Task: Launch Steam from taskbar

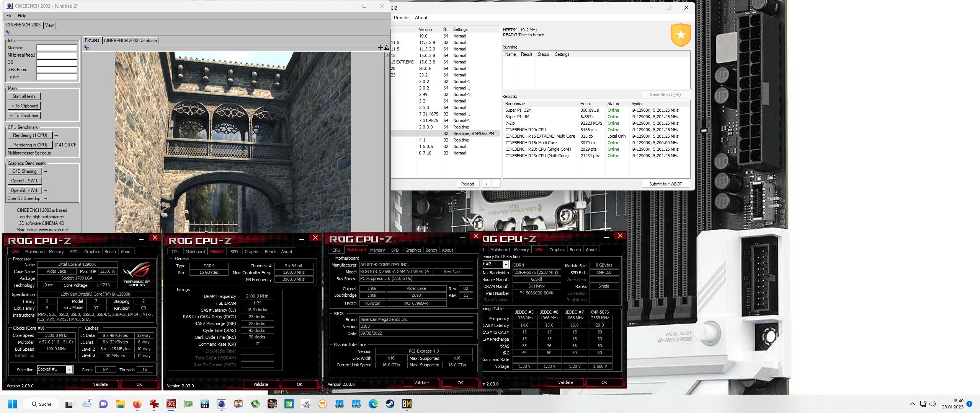Action: tap(390, 404)
